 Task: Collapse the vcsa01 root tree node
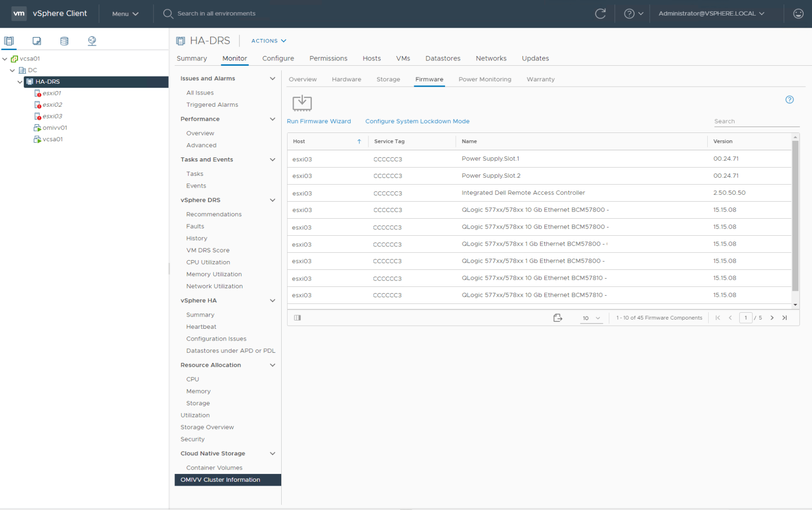click(x=5, y=58)
